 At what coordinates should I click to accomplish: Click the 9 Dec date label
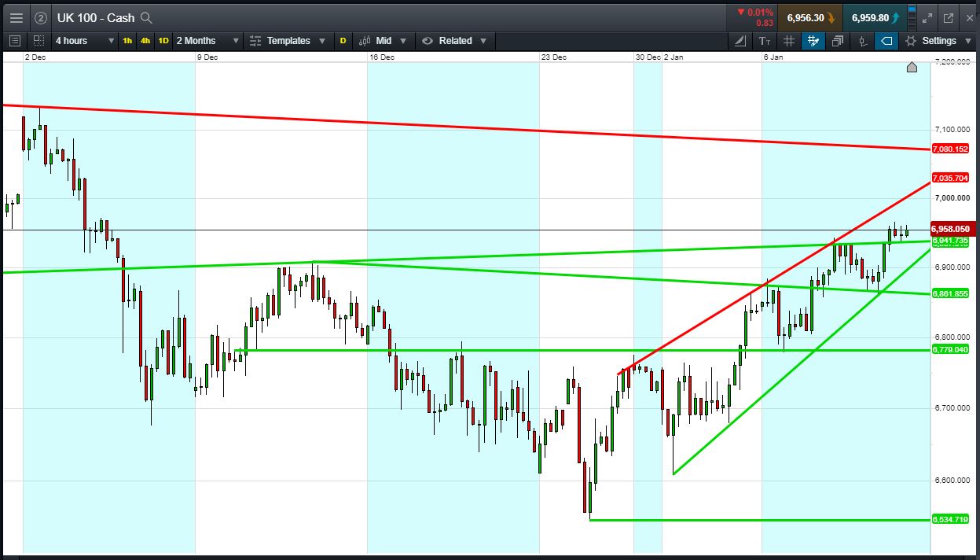[207, 57]
